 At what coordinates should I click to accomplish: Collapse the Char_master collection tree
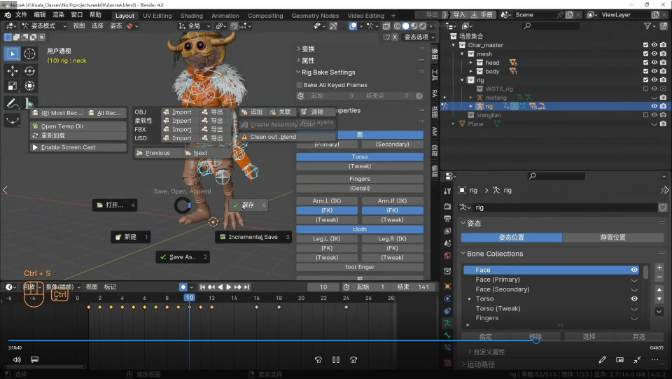click(454, 45)
